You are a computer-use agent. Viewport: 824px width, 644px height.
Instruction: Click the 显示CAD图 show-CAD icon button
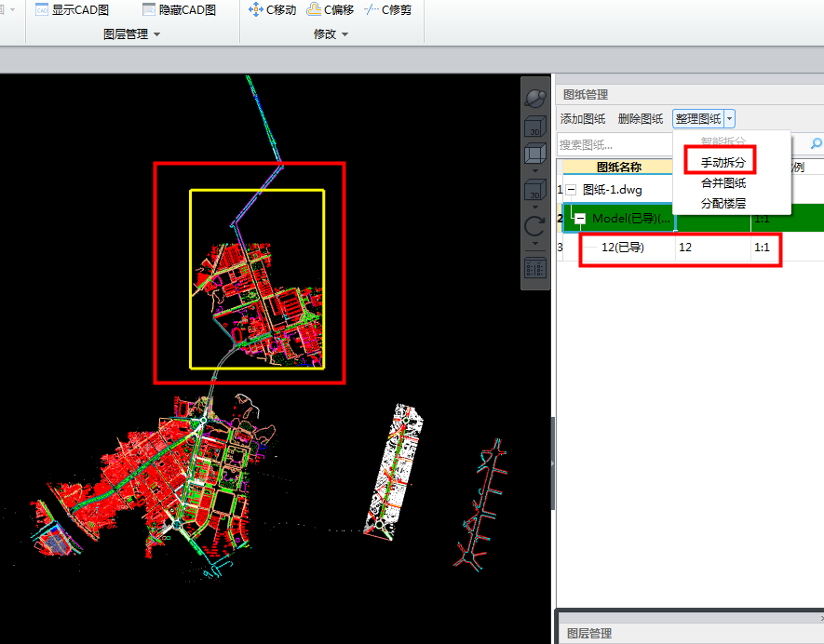tap(73, 9)
